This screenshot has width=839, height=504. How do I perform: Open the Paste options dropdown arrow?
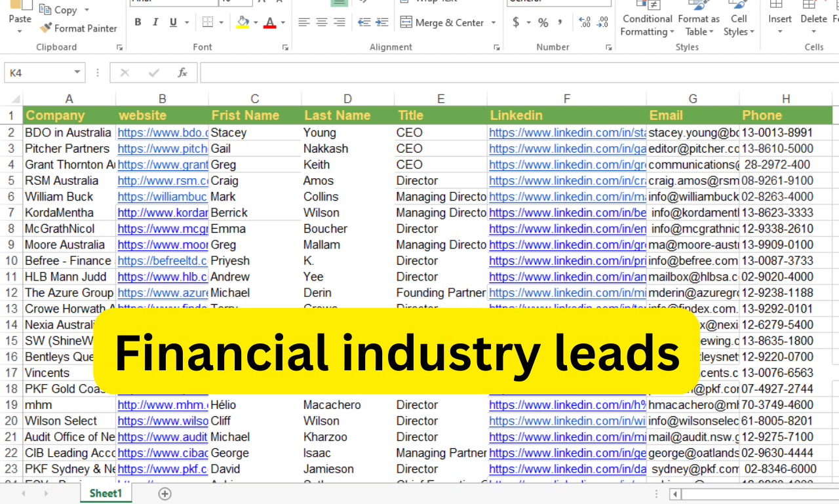(x=20, y=31)
